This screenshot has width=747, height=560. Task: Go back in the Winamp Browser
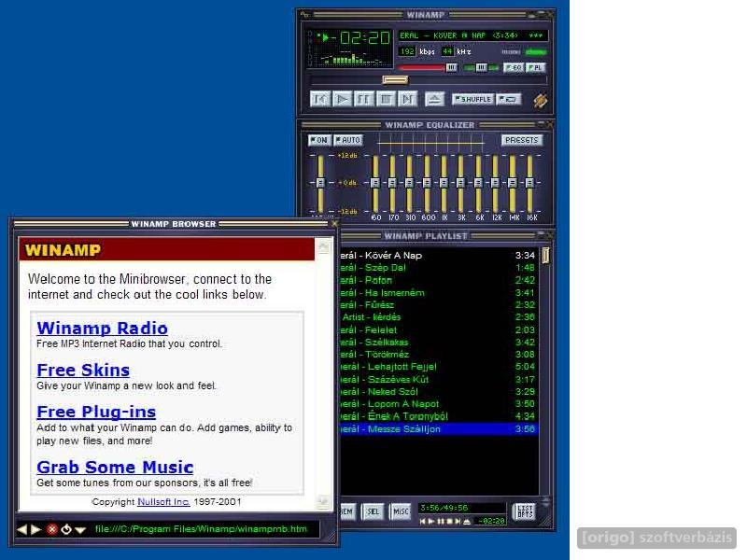[x=21, y=529]
